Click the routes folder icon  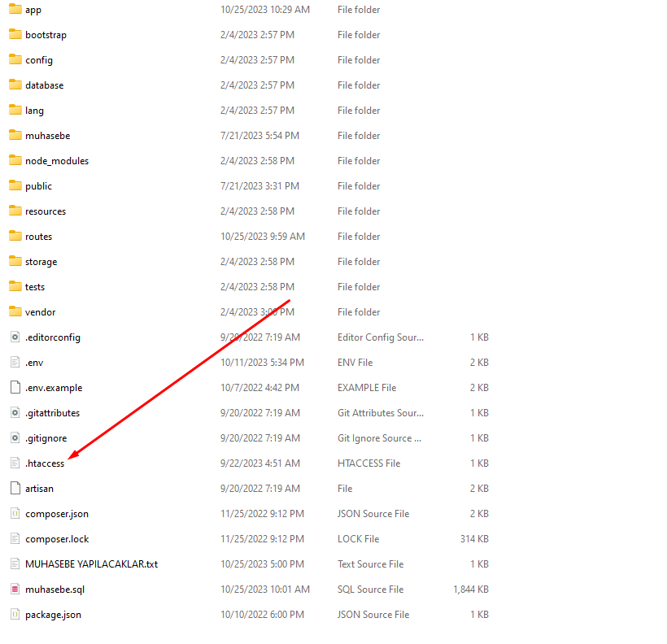[x=15, y=236]
